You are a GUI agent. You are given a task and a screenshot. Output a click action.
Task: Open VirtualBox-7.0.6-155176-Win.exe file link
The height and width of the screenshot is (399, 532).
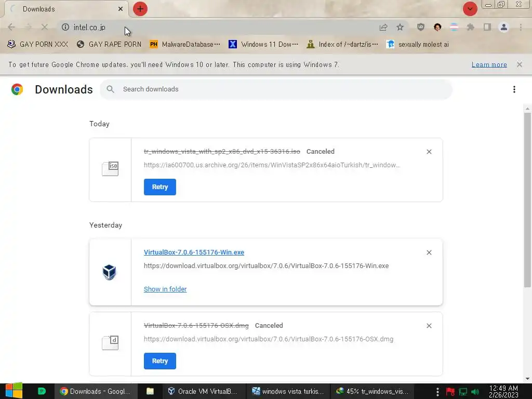(x=194, y=252)
